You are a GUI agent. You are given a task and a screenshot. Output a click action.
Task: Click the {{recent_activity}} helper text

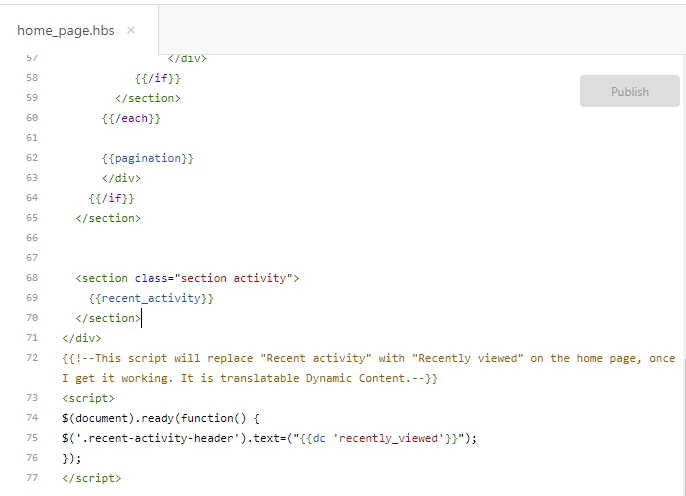click(151, 298)
